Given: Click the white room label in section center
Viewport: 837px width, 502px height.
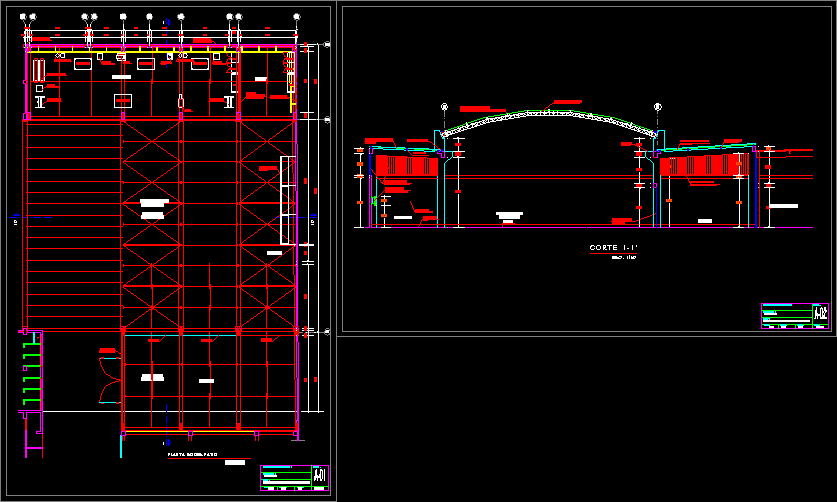Looking at the screenshot, I should pyautogui.click(x=510, y=214).
